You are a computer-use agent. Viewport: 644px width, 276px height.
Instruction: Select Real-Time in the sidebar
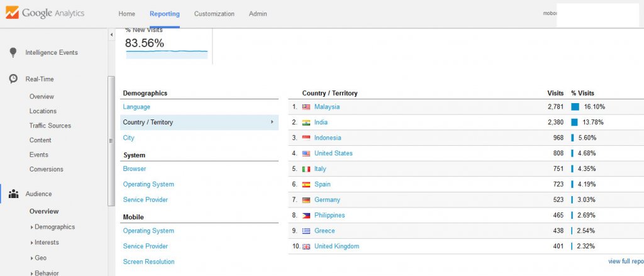click(40, 79)
